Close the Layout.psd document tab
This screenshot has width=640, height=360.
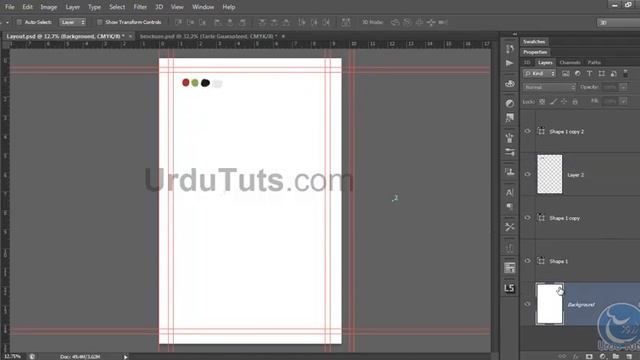(130, 36)
